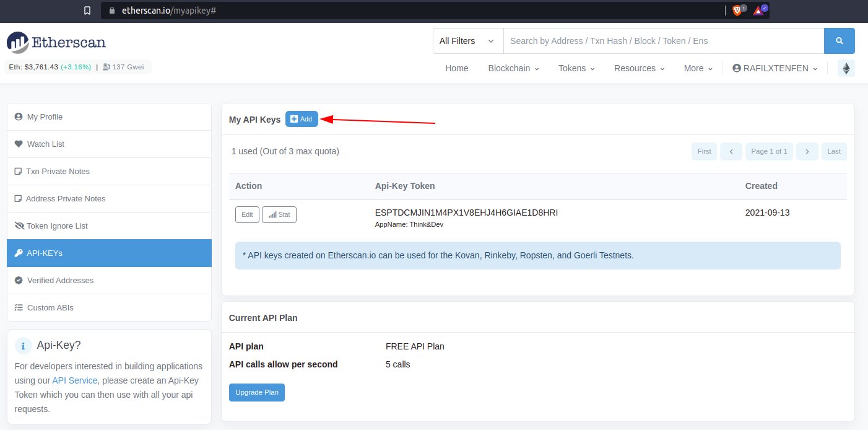Image resolution: width=868 pixels, height=430 pixels.
Task: Click the lock icon beside the URL
Action: [111, 11]
